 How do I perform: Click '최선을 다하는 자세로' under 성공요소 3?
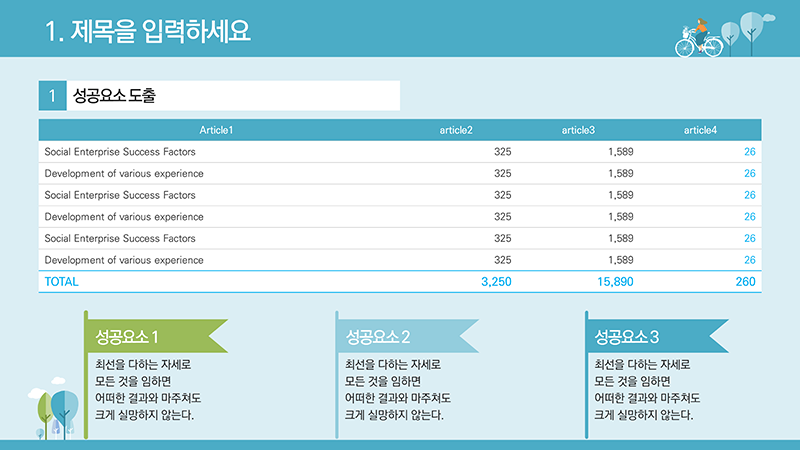tap(642, 364)
